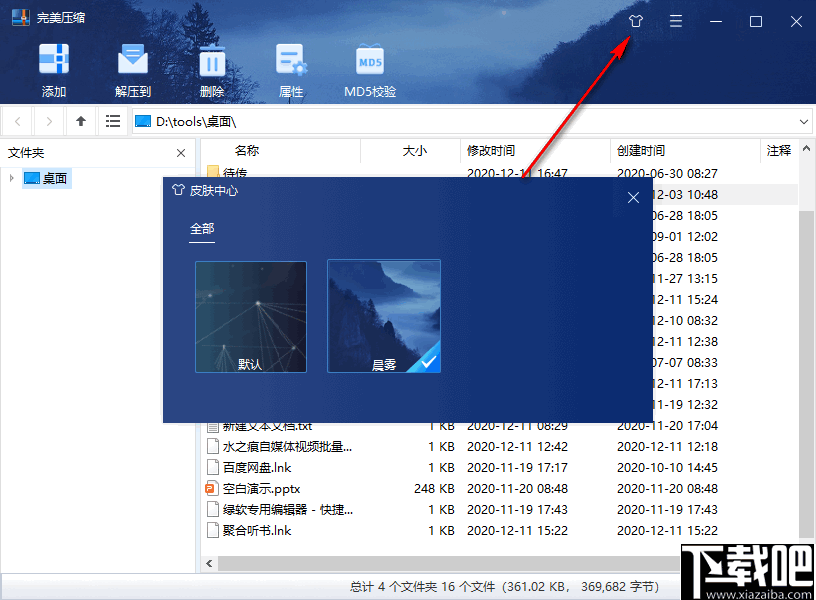Image resolution: width=816 pixels, height=600 pixels.
Task: Click created time 2020-10-10 14:45
Action: pyautogui.click(x=667, y=467)
